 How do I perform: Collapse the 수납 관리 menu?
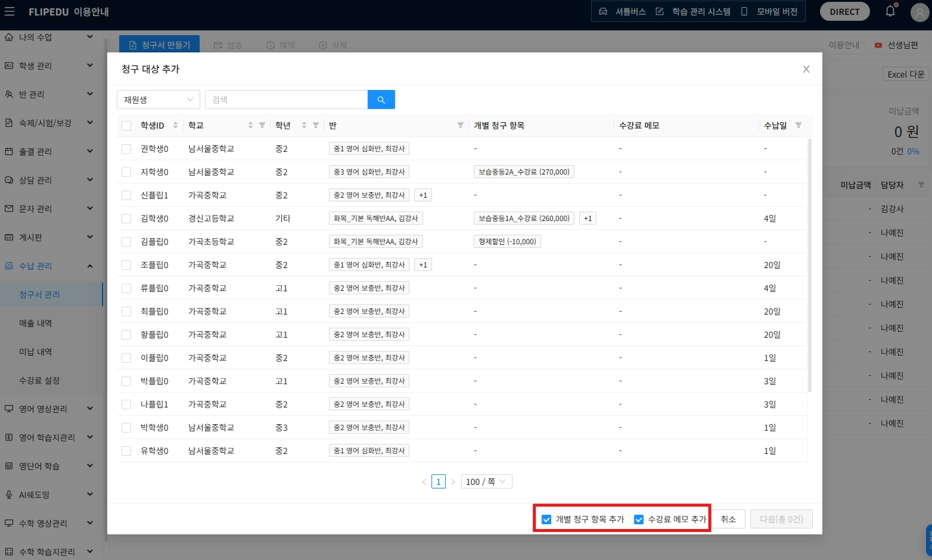pos(90,266)
